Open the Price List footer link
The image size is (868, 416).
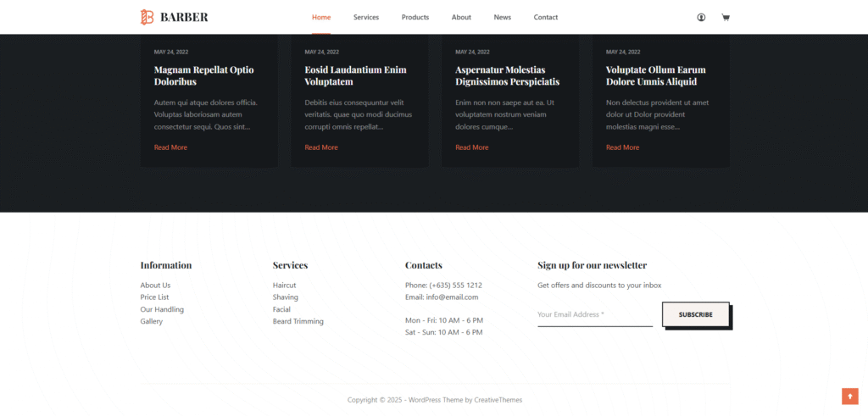pos(154,297)
